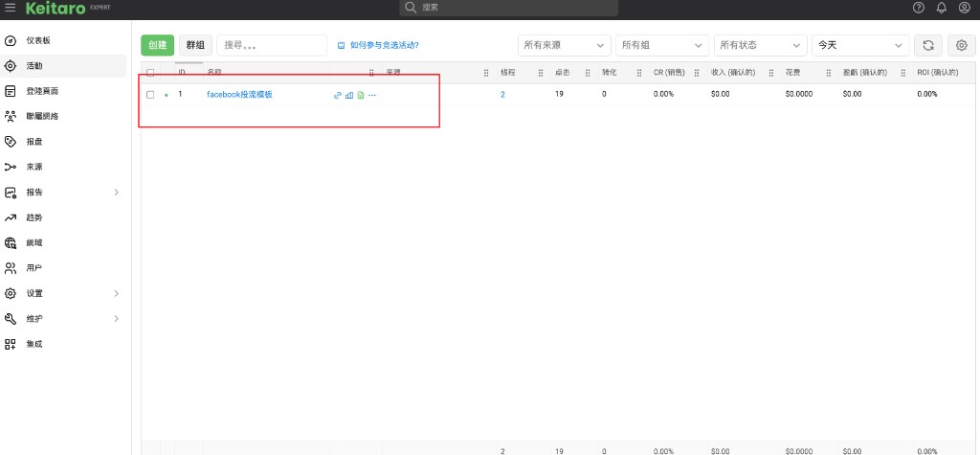Open the user account icon

(965, 8)
